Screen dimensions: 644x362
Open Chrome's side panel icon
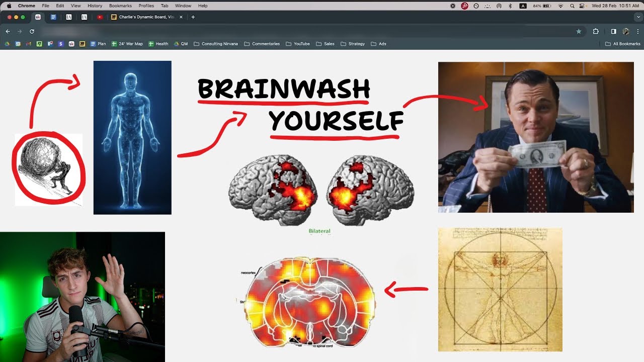613,31
